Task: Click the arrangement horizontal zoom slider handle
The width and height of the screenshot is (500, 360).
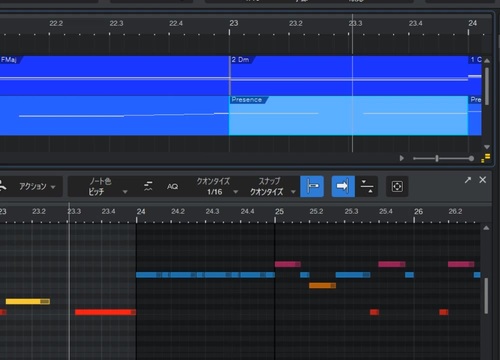Action: (x=437, y=159)
